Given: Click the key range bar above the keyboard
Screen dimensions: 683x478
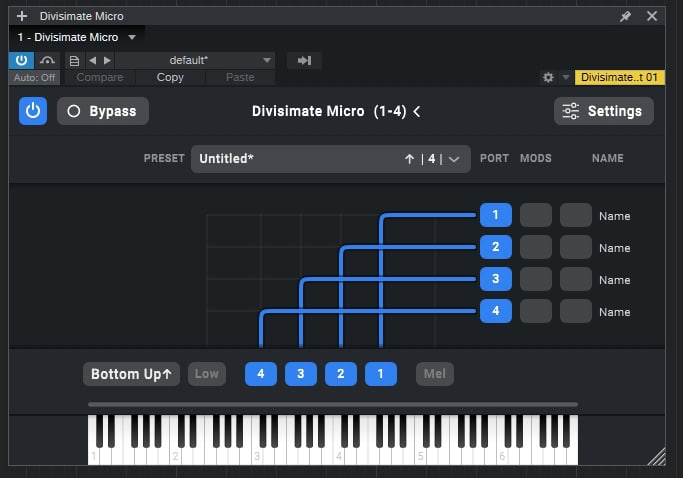Looking at the screenshot, I should [333, 404].
